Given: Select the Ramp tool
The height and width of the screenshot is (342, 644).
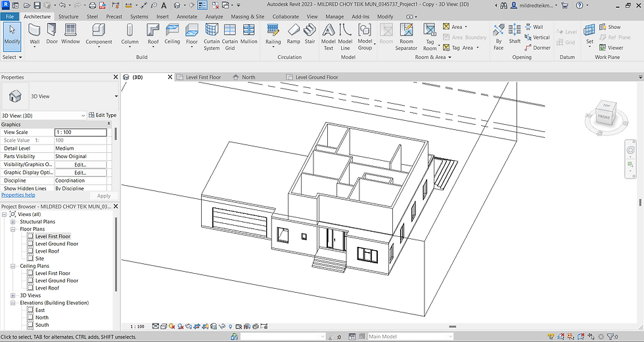Looking at the screenshot, I should pos(293,33).
